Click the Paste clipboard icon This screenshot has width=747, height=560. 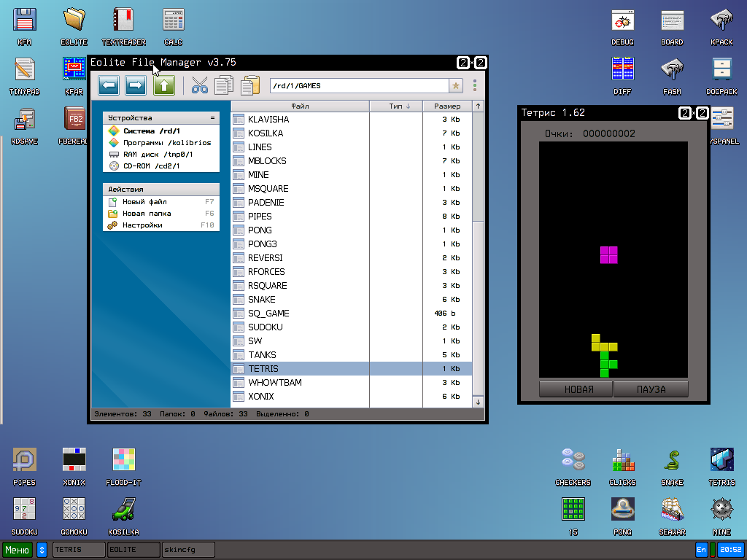pos(249,86)
